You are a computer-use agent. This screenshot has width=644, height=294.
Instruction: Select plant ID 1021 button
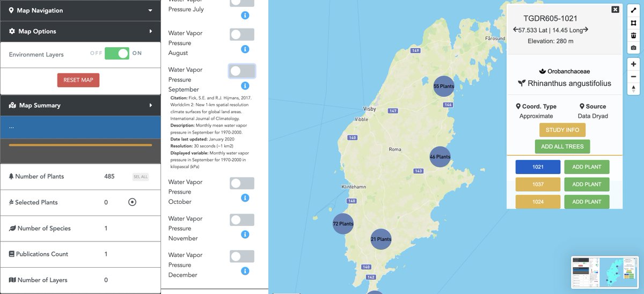pyautogui.click(x=538, y=167)
